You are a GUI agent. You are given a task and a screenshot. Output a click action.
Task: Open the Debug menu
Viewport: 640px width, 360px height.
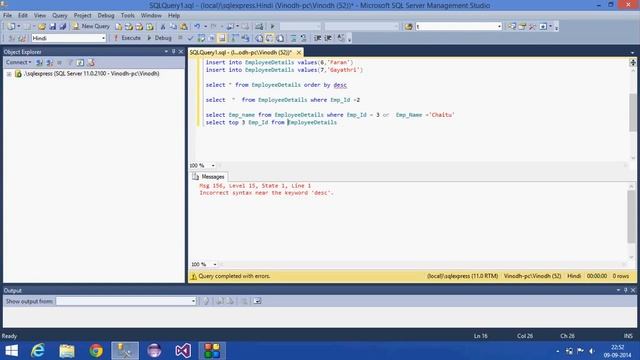(x=106, y=16)
